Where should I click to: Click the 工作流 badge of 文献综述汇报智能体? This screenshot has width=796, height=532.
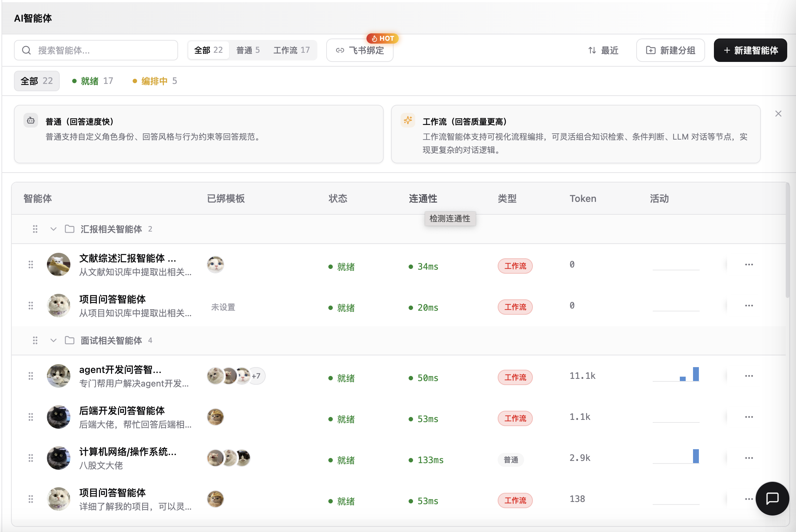515,266
